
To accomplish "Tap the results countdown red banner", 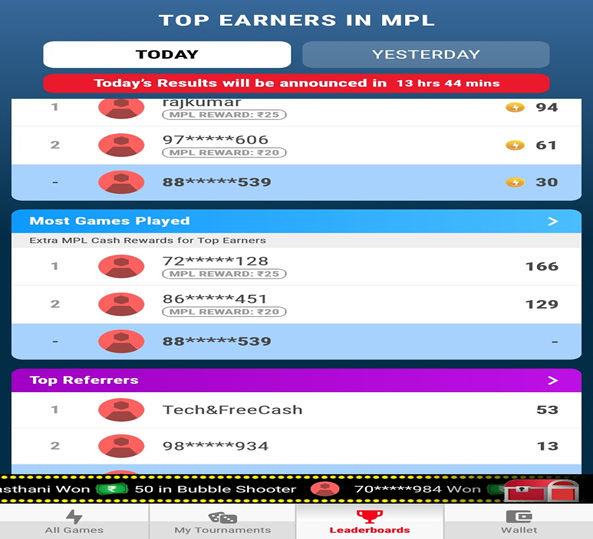I will 296,83.
